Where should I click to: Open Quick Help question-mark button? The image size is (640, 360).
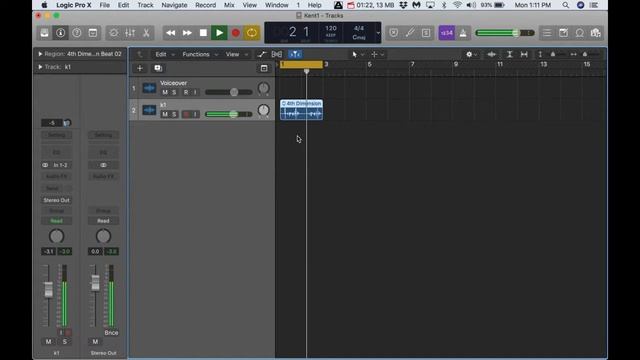pyautogui.click(x=77, y=33)
